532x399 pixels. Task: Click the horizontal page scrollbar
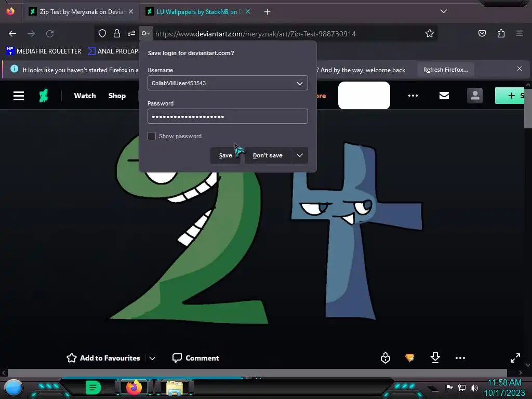coord(257,373)
